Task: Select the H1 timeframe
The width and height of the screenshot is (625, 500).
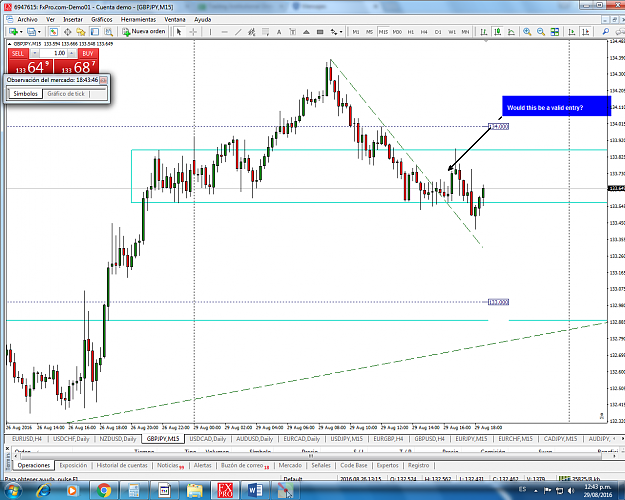Action: 411,32
